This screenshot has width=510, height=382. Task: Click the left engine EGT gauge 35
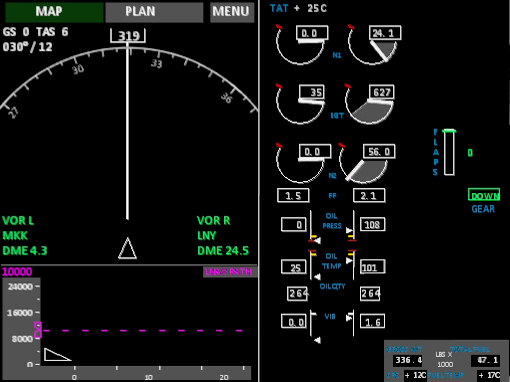300,104
